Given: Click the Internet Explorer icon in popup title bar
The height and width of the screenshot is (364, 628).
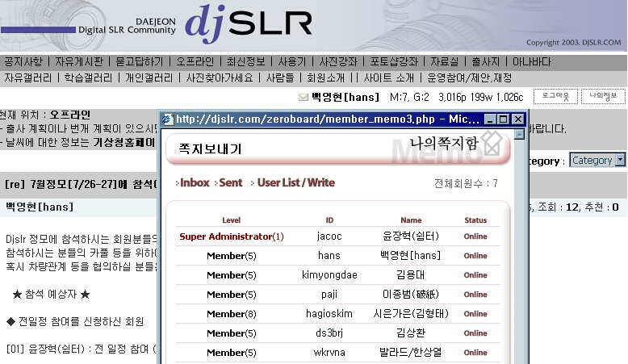Looking at the screenshot, I should click(x=168, y=119).
